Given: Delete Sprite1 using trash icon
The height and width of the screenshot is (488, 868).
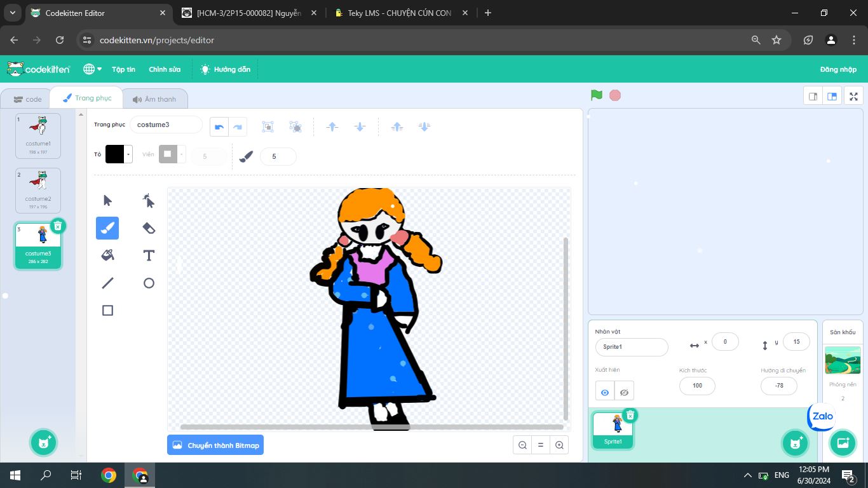Looking at the screenshot, I should 630,415.
